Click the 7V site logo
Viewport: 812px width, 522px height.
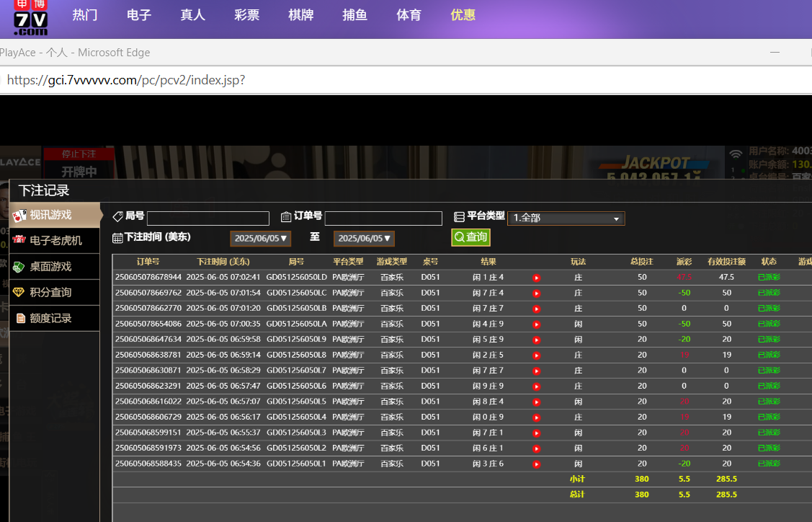31,18
